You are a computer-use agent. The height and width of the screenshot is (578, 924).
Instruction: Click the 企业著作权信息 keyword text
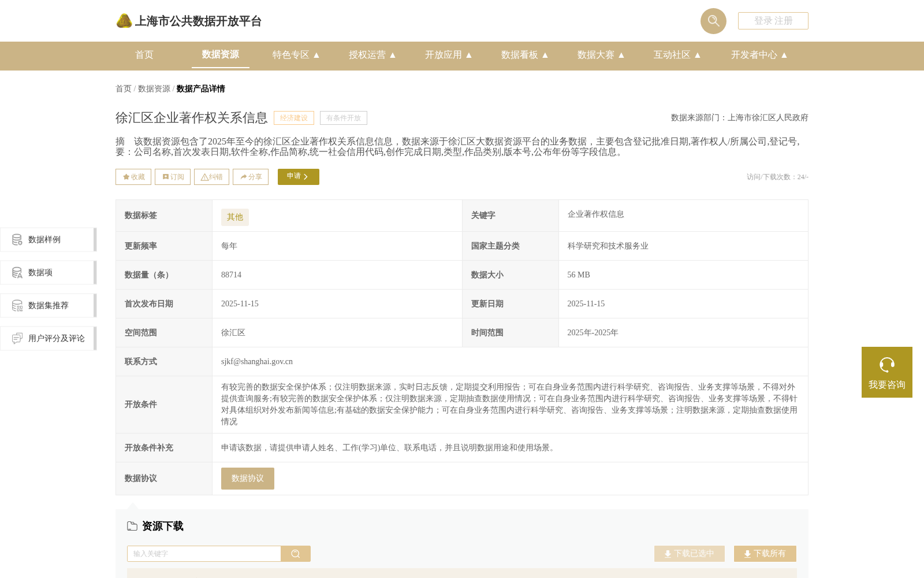[x=596, y=214]
